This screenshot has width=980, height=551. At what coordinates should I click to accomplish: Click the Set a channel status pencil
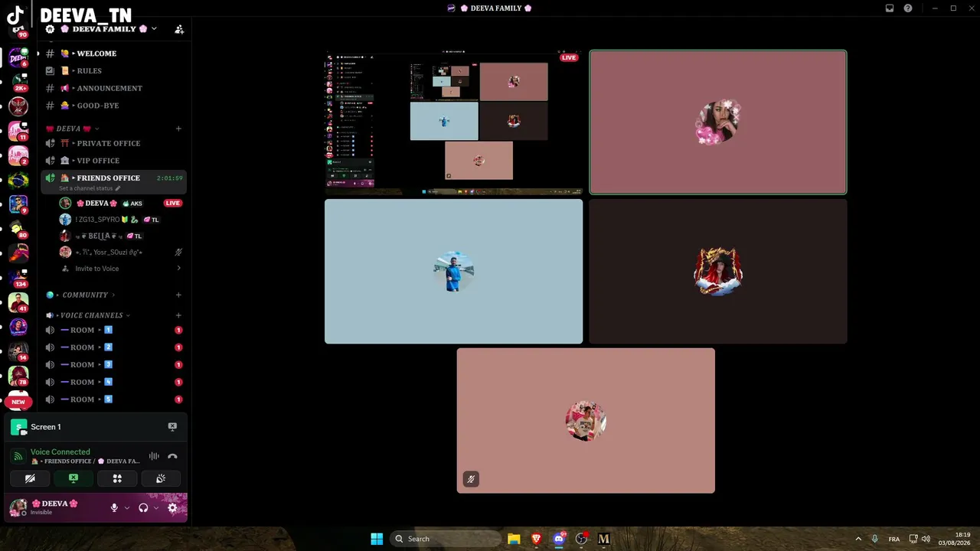point(118,188)
